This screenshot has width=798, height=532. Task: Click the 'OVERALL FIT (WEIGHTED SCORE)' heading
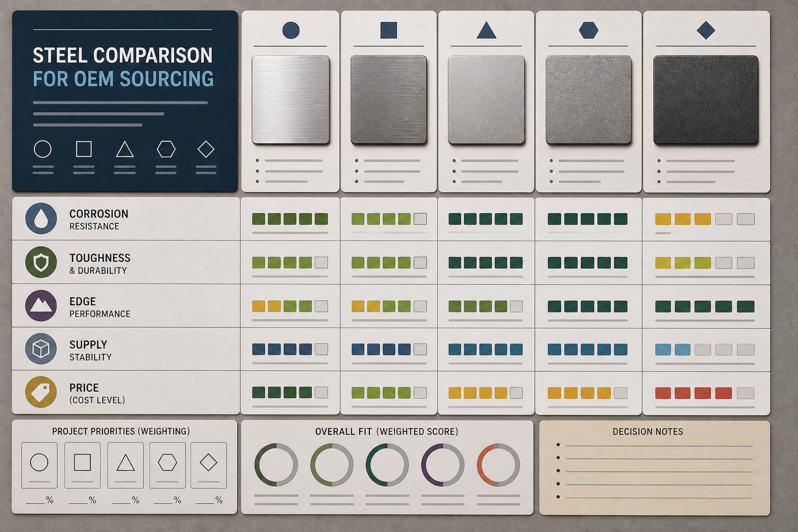click(x=387, y=431)
